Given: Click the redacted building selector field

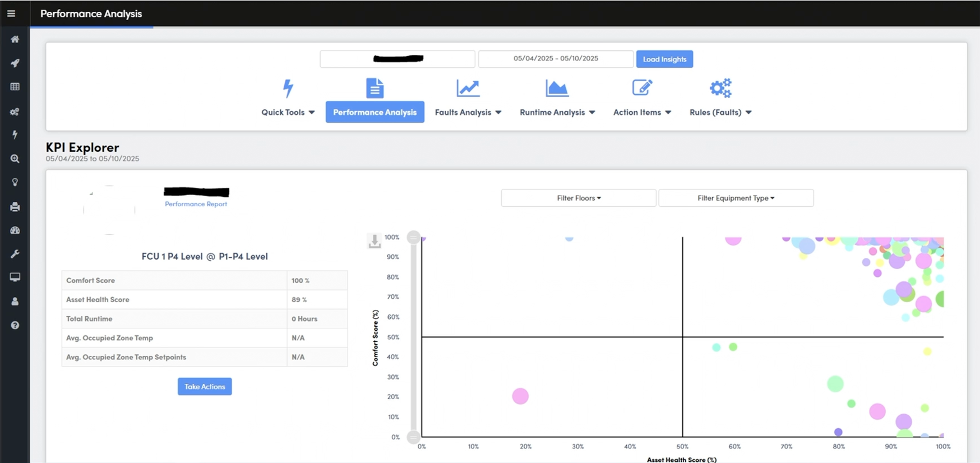Looking at the screenshot, I should (x=397, y=59).
